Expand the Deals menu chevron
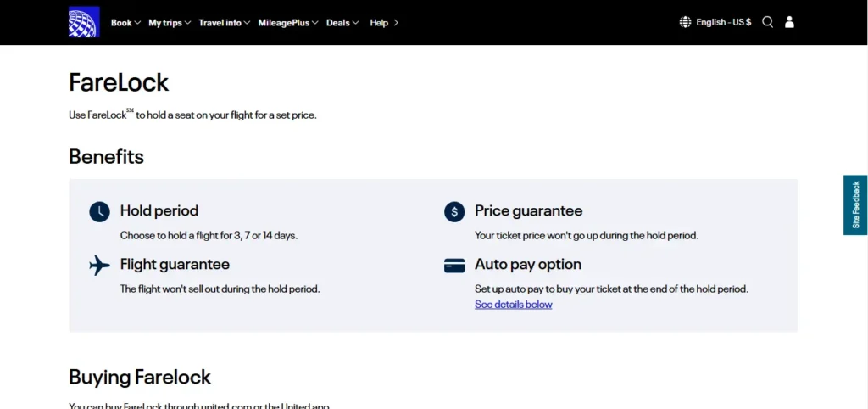The image size is (868, 409). pos(355,23)
